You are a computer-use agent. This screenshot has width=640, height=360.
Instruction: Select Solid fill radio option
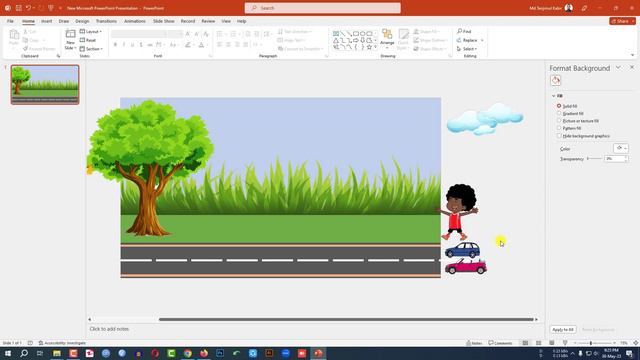(559, 106)
